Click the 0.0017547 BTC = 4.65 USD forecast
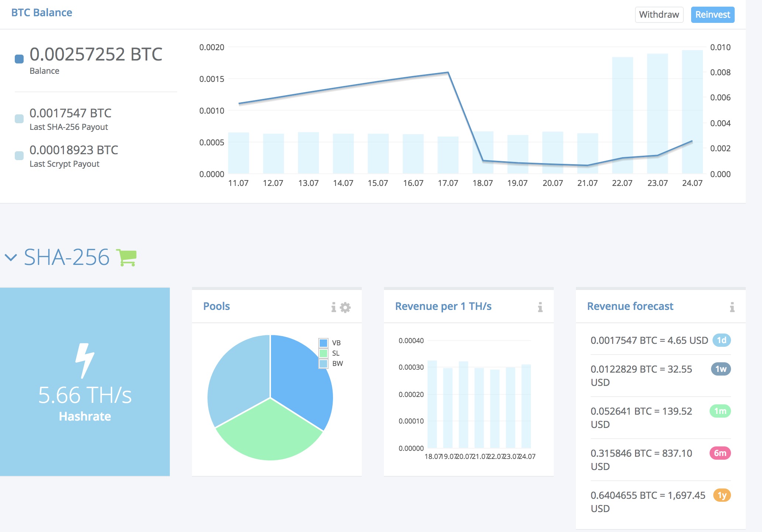This screenshot has height=532, width=762. 649,340
